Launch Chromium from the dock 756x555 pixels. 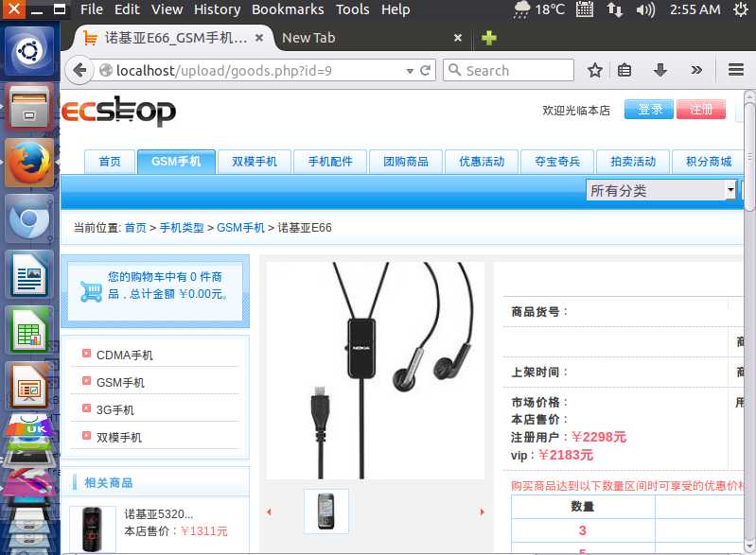[x=29, y=218]
